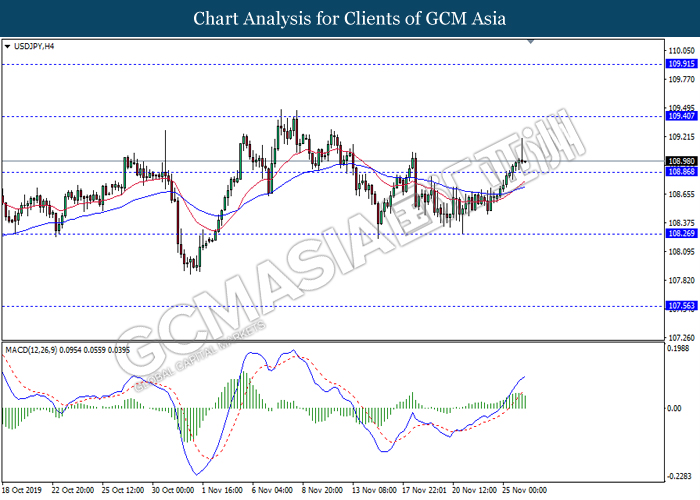Click the 30 Oct 00:00 time label
This screenshot has height=500, width=700.
pos(173,490)
